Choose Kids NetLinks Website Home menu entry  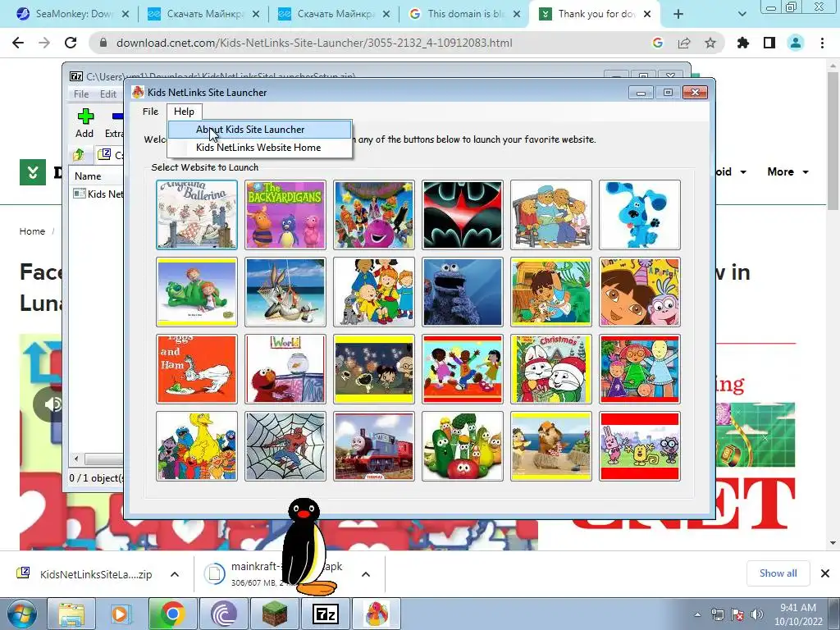point(260,148)
